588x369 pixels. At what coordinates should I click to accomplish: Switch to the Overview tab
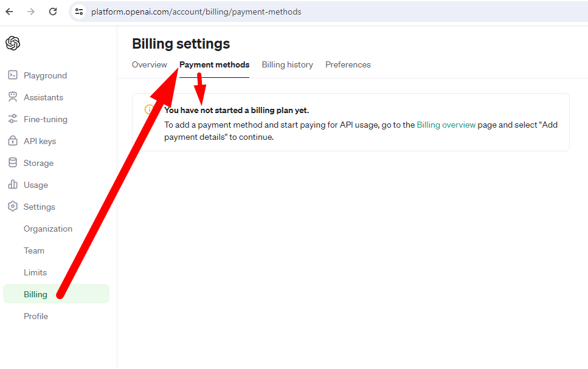[x=149, y=64]
